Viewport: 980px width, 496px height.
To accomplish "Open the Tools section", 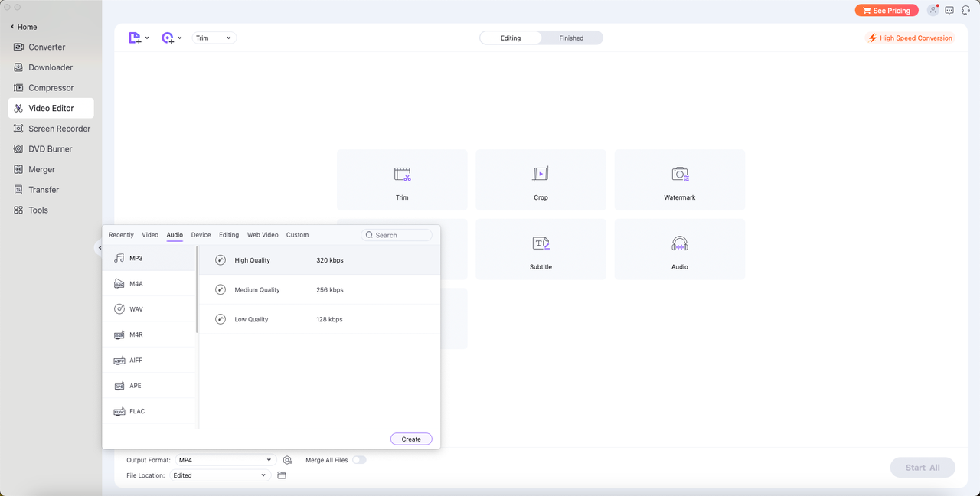I will [51, 210].
